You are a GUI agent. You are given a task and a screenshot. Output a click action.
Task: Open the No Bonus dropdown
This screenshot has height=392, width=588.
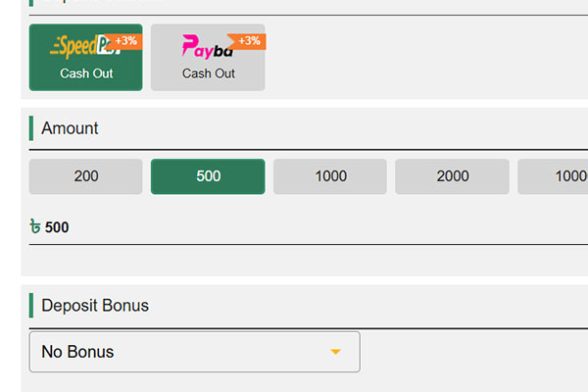click(194, 352)
